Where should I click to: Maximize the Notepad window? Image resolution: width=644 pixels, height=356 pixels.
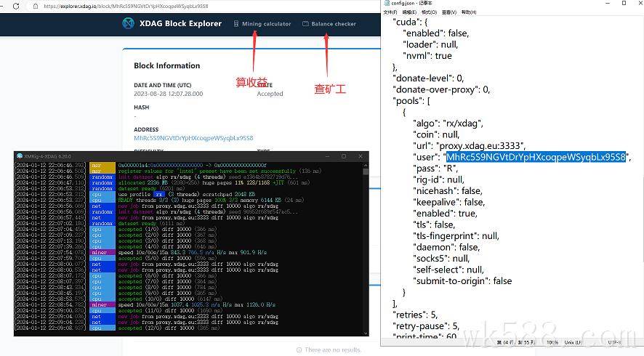624,3
